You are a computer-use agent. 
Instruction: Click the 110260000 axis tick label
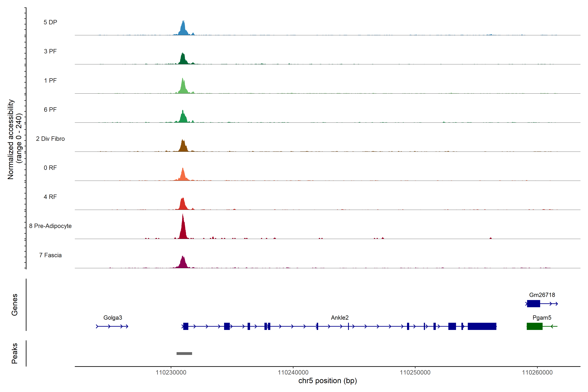[x=537, y=373]
